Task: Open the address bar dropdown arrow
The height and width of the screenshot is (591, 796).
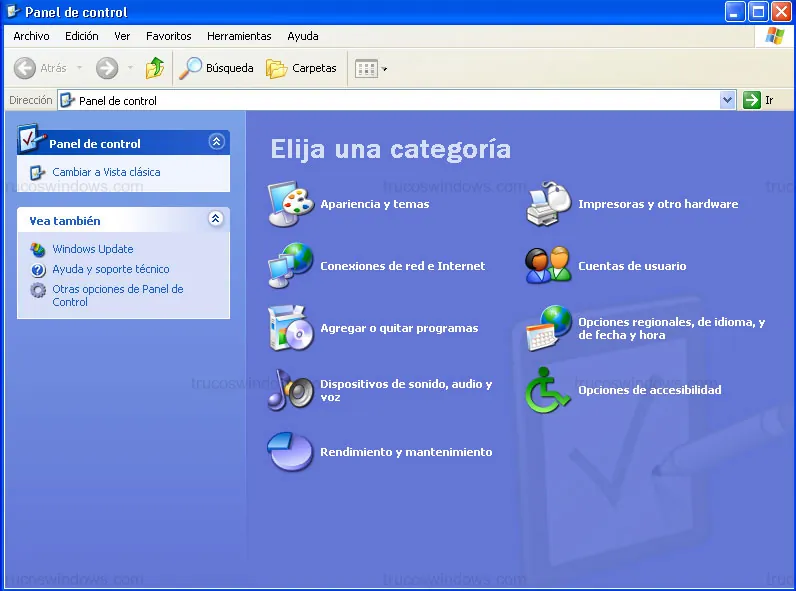Action: (727, 100)
